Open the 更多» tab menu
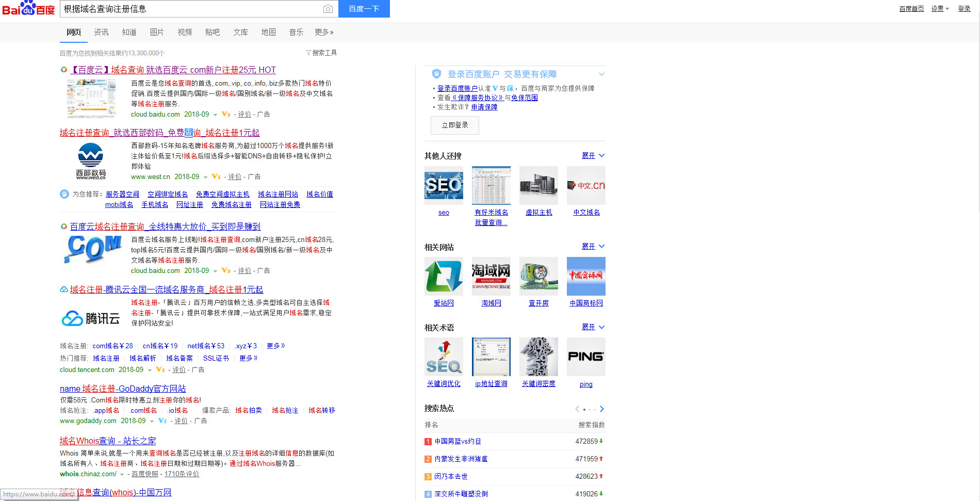The image size is (980, 501). (x=324, y=32)
